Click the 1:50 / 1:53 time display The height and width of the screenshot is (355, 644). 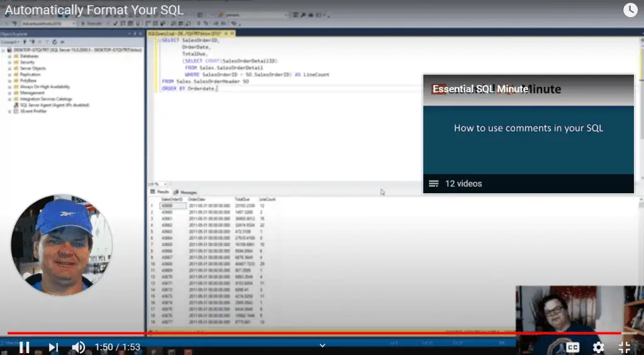coord(118,347)
